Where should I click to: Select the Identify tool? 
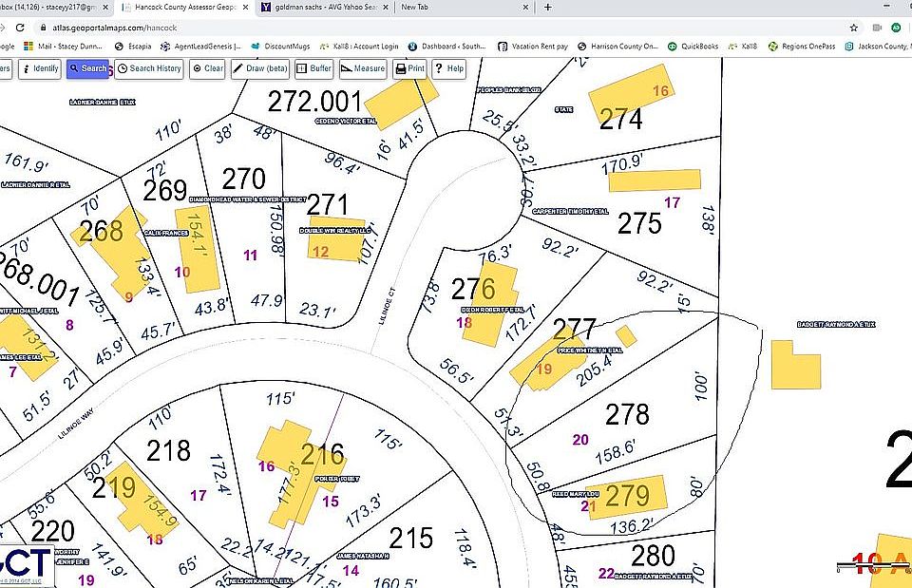(x=40, y=68)
